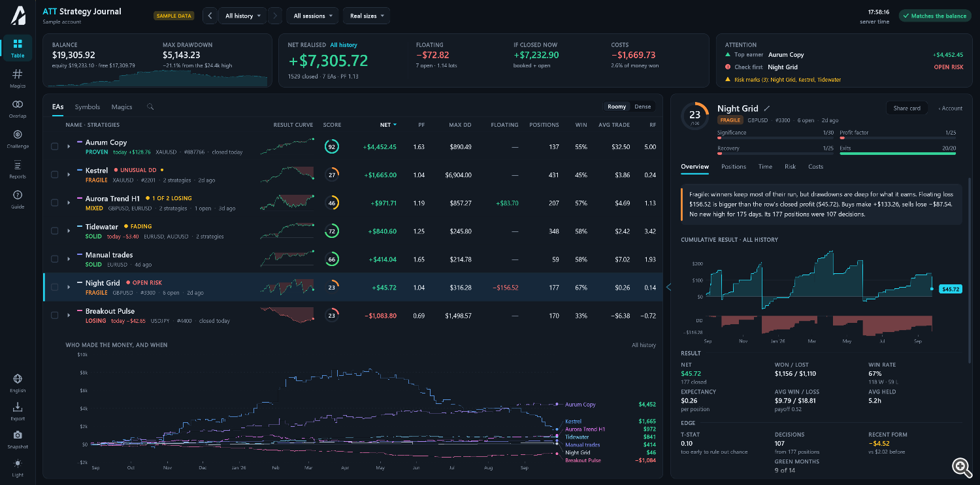Open the Overlap view icon
This screenshot has width=980, height=485.
pyautogui.click(x=18, y=105)
